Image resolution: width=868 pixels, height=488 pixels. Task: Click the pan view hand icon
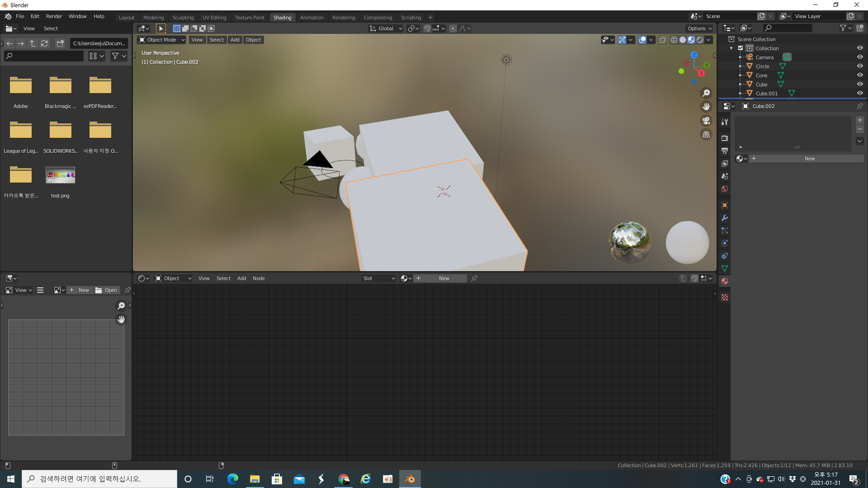pos(706,107)
